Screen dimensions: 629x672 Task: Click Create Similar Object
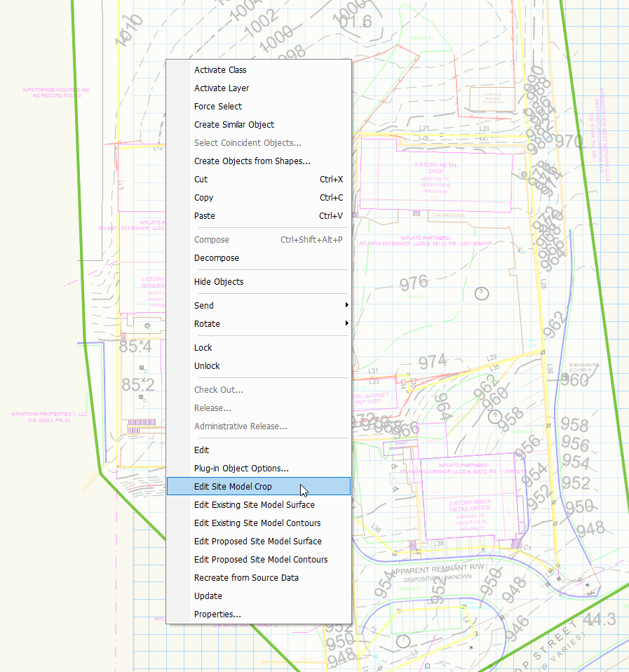[x=234, y=125]
